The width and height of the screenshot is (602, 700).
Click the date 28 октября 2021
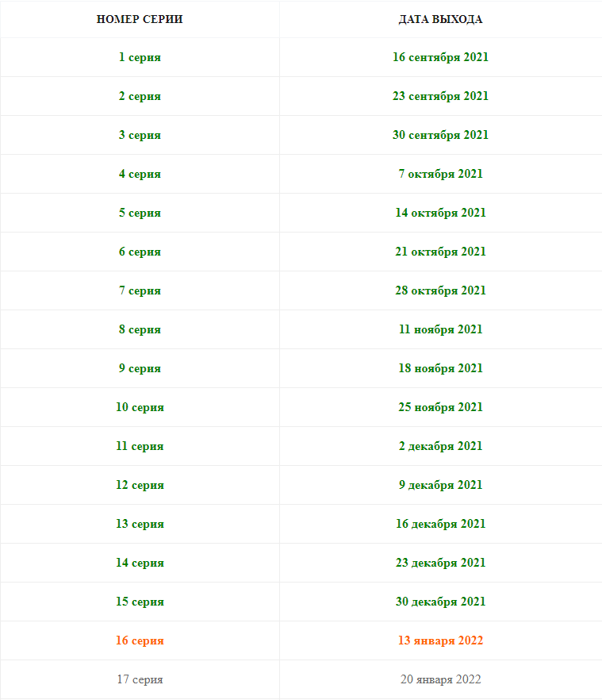point(440,290)
